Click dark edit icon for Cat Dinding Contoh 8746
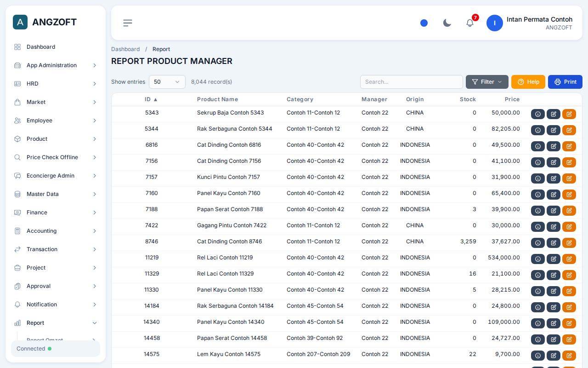This screenshot has height=368, width=588. pyautogui.click(x=554, y=243)
